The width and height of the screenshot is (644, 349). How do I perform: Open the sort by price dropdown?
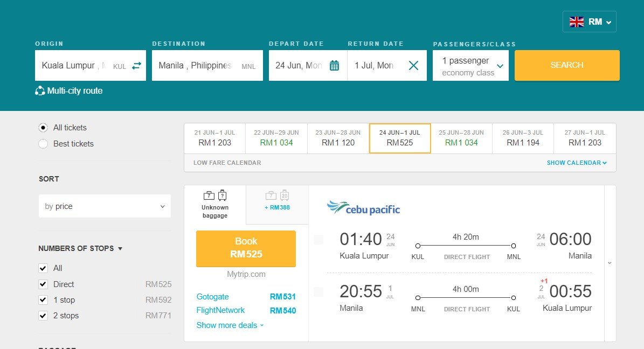click(x=105, y=206)
